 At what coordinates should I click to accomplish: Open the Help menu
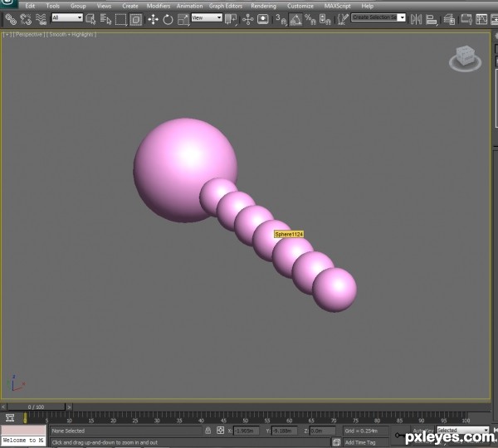click(x=367, y=6)
